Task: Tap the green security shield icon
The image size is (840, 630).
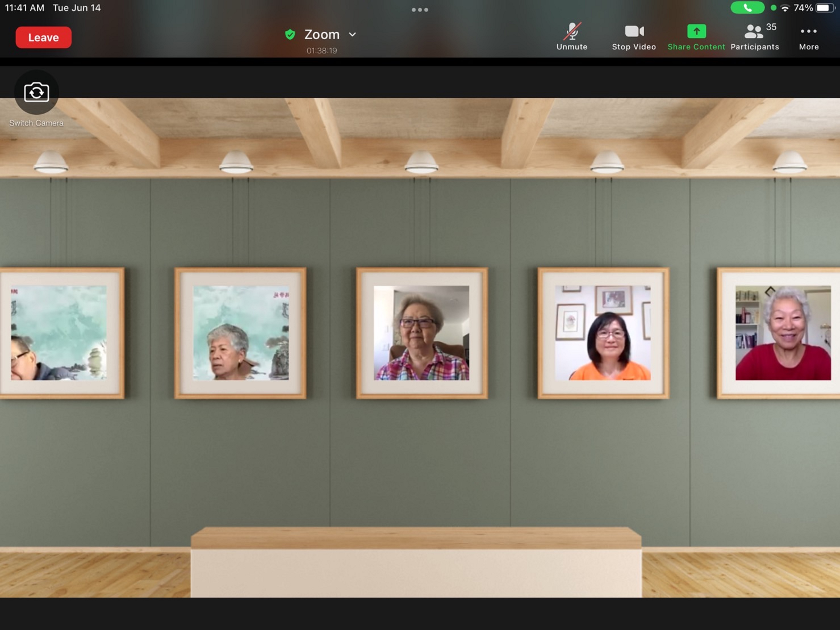Action: (x=290, y=35)
